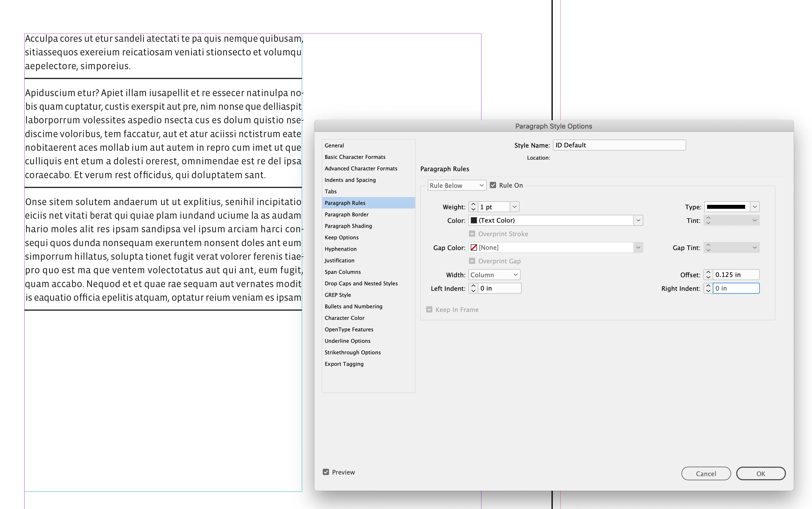Toggle the Keep In Frame checkbox
Viewport: 812px width, 509px height.
tap(429, 310)
